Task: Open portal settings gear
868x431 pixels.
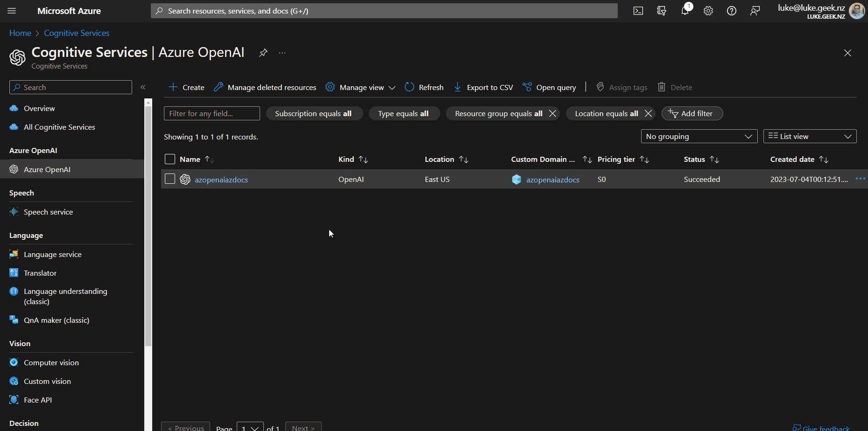Action: [708, 11]
